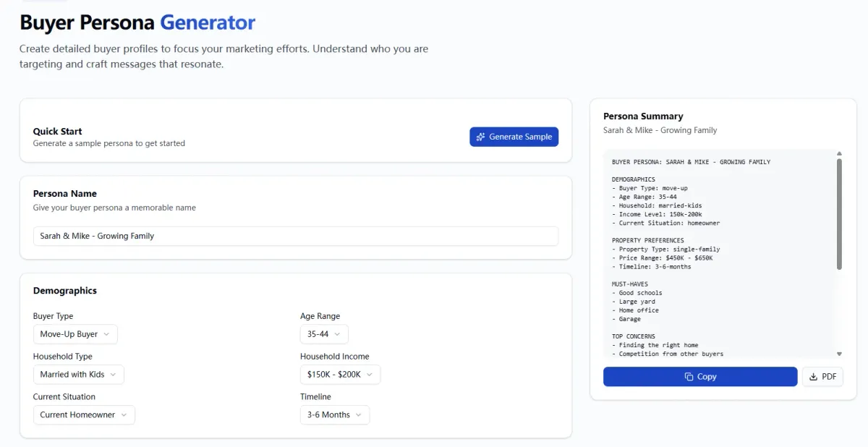Open the Household Type dropdown
This screenshot has height=447, width=868.
point(78,375)
